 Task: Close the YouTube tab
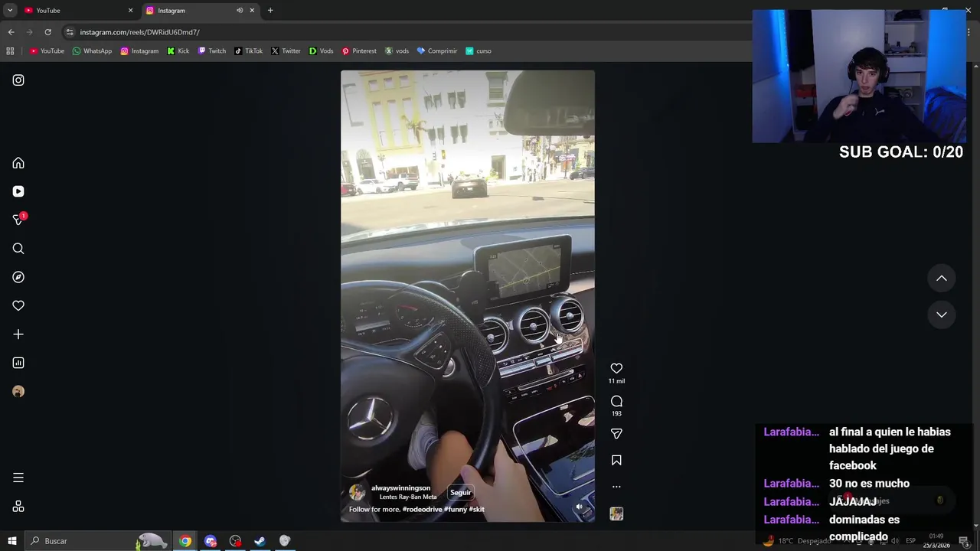coord(130,11)
